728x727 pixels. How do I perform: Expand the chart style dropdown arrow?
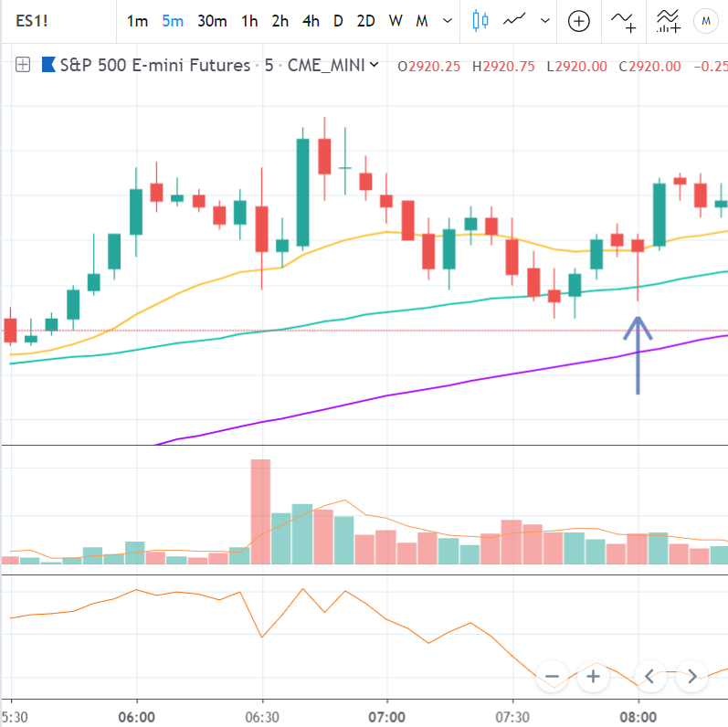click(545, 21)
